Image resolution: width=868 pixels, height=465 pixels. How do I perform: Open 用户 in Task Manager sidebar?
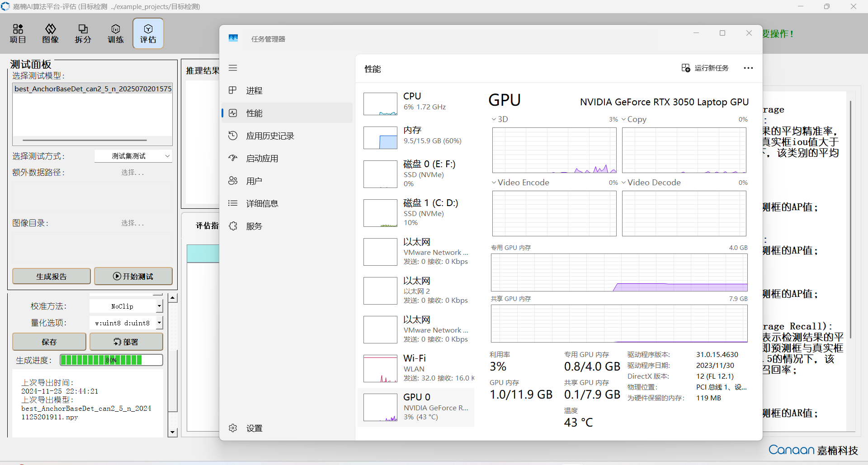[287, 181]
